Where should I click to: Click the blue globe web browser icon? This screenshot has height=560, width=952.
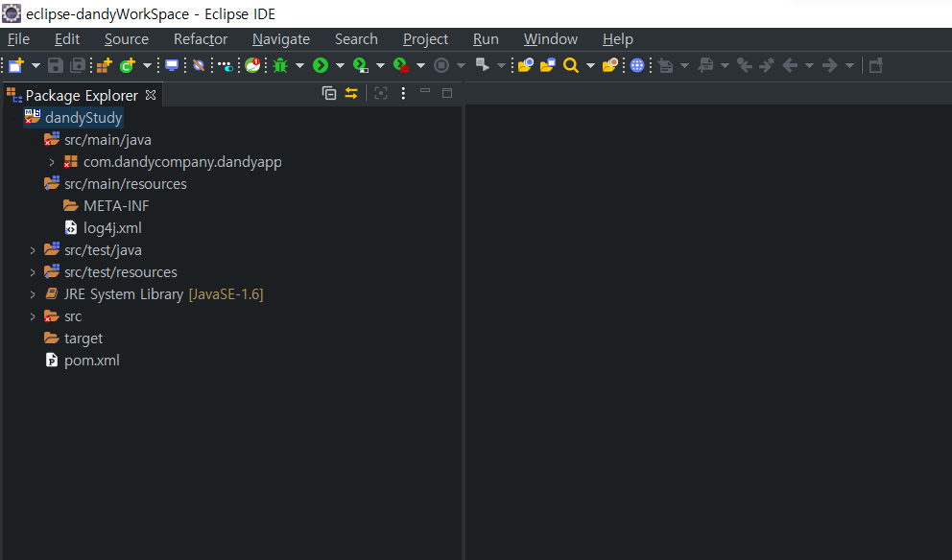(637, 65)
